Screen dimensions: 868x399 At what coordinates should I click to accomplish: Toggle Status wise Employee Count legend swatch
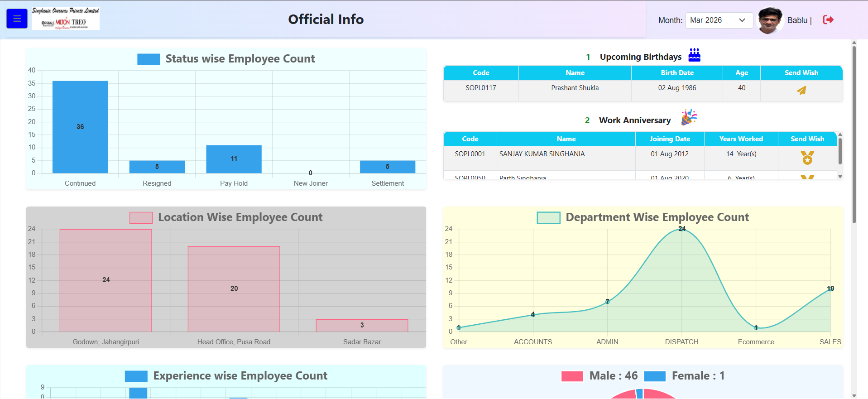pos(149,59)
